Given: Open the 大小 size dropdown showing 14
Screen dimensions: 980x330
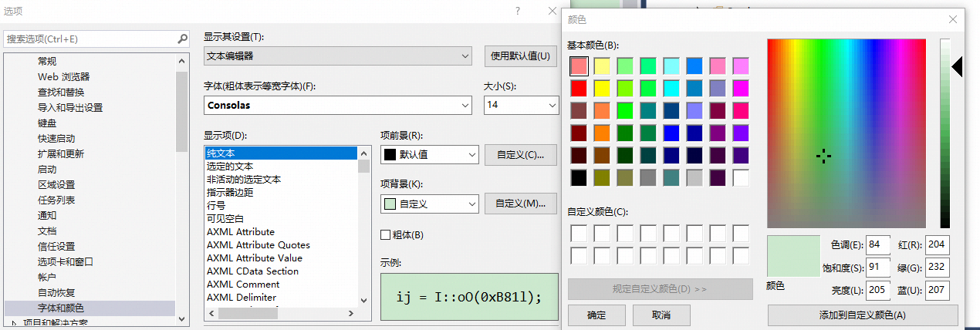Looking at the screenshot, I should coord(521,105).
